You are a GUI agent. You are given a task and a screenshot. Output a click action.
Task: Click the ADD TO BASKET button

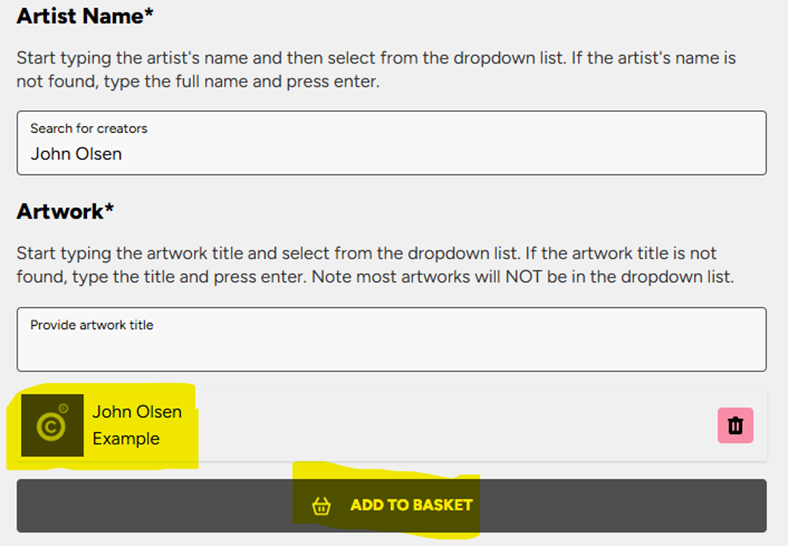(x=391, y=505)
